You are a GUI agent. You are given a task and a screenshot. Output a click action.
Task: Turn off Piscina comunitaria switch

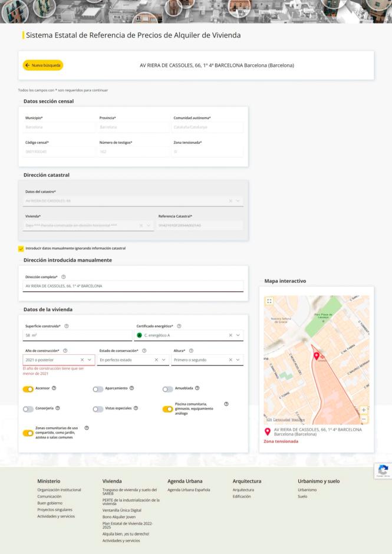[167, 409]
